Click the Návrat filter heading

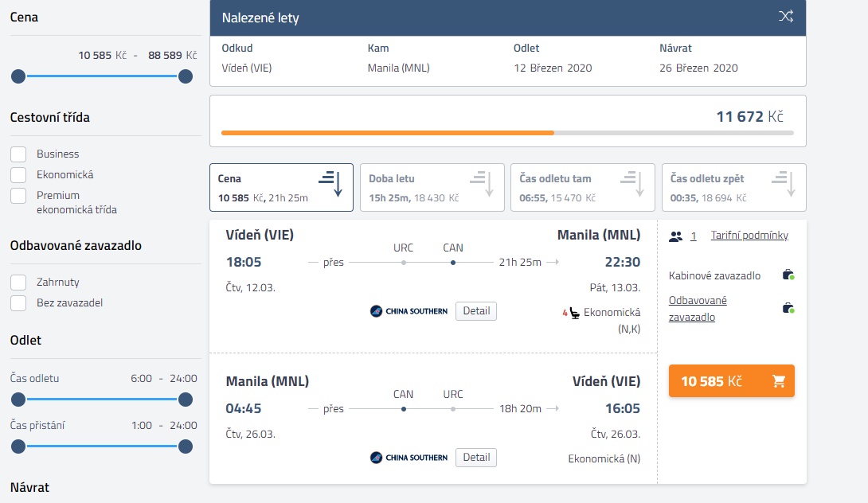(29, 488)
